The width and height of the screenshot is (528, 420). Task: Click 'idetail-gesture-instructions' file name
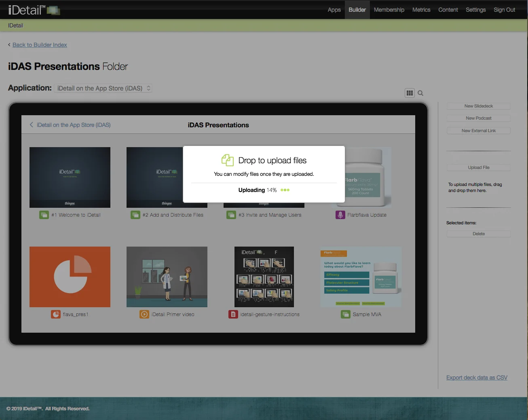270,314
